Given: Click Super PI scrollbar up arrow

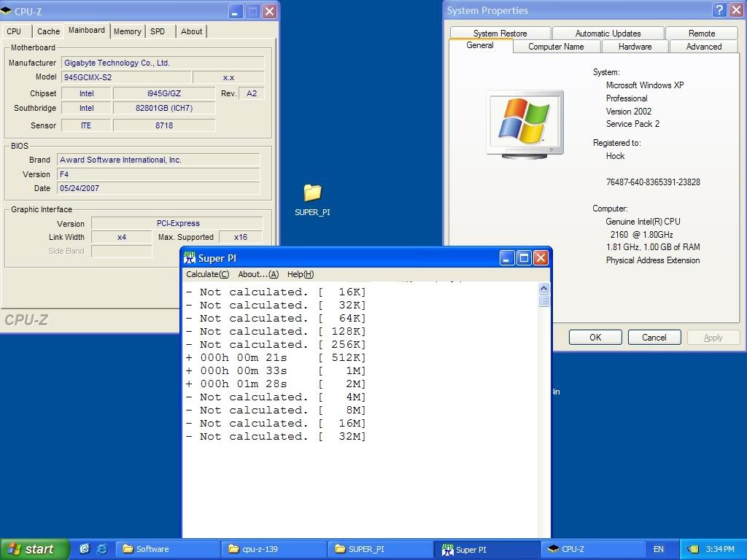Looking at the screenshot, I should [x=543, y=289].
